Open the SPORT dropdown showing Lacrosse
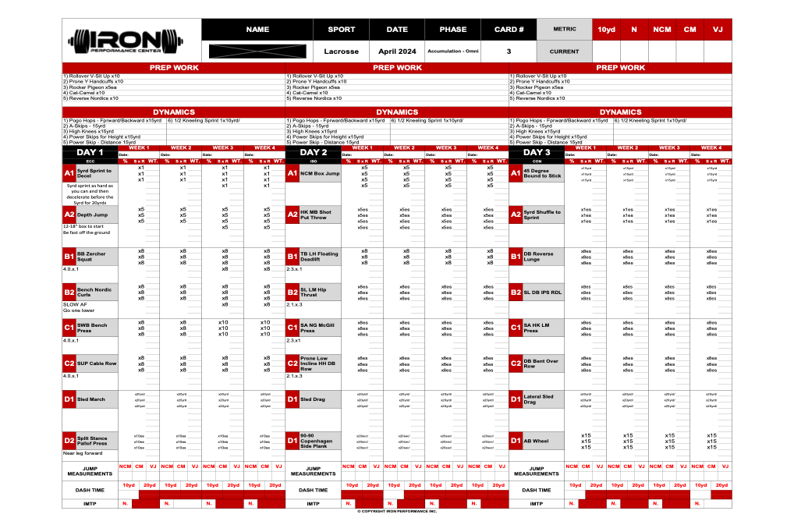794x532 pixels. [x=341, y=50]
